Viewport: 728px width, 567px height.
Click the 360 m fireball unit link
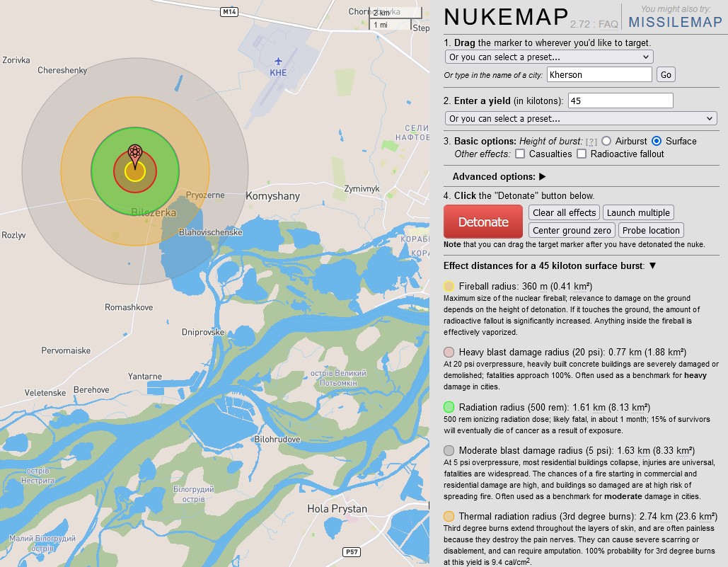[543, 287]
